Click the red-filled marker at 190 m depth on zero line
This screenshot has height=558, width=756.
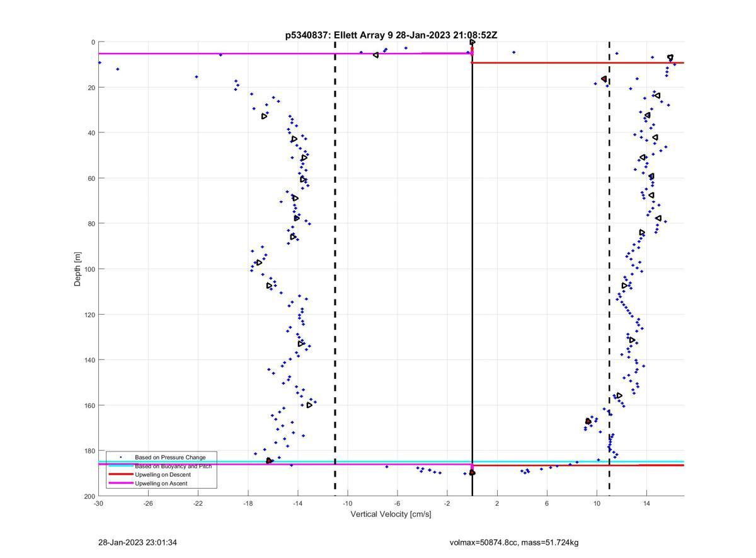(x=472, y=472)
